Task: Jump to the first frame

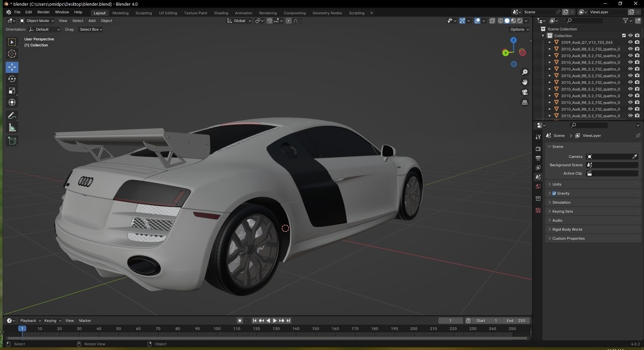Action: [x=255, y=321]
